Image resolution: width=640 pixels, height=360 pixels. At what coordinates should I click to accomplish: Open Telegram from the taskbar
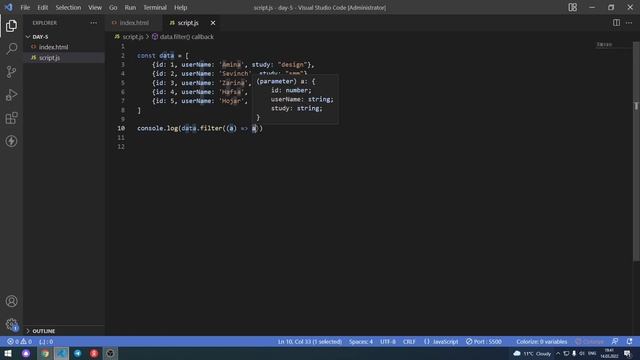tap(78, 353)
